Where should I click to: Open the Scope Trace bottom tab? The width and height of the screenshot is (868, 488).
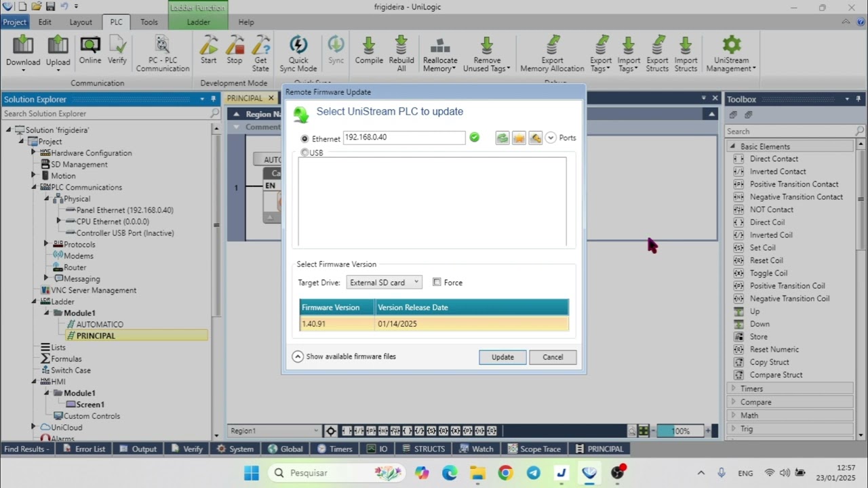coord(534,449)
